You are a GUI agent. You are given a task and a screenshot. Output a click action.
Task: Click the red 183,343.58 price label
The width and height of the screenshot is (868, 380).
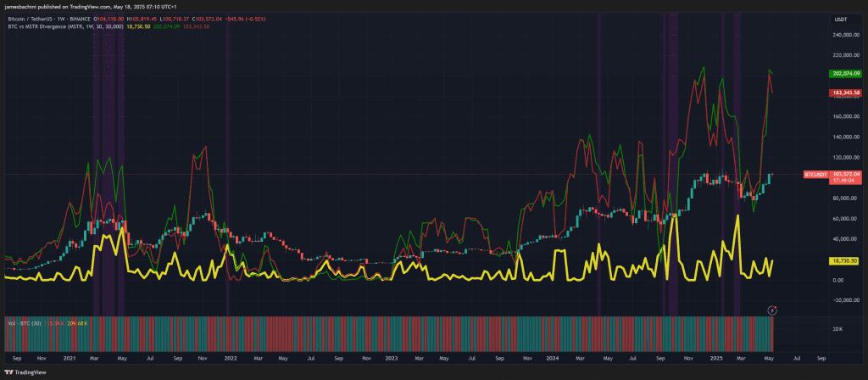[x=845, y=92]
